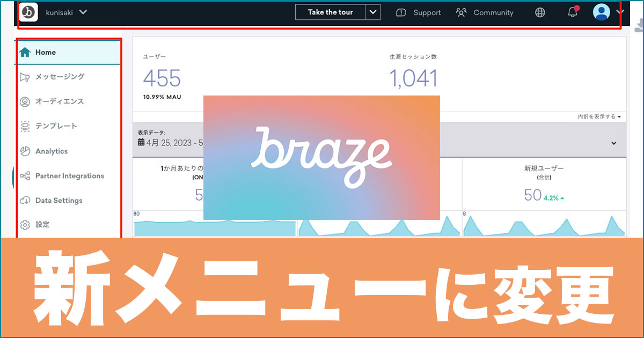Screen dimensions: 644x338
Task: Click the Partner Integrations icon
Action: click(25, 175)
